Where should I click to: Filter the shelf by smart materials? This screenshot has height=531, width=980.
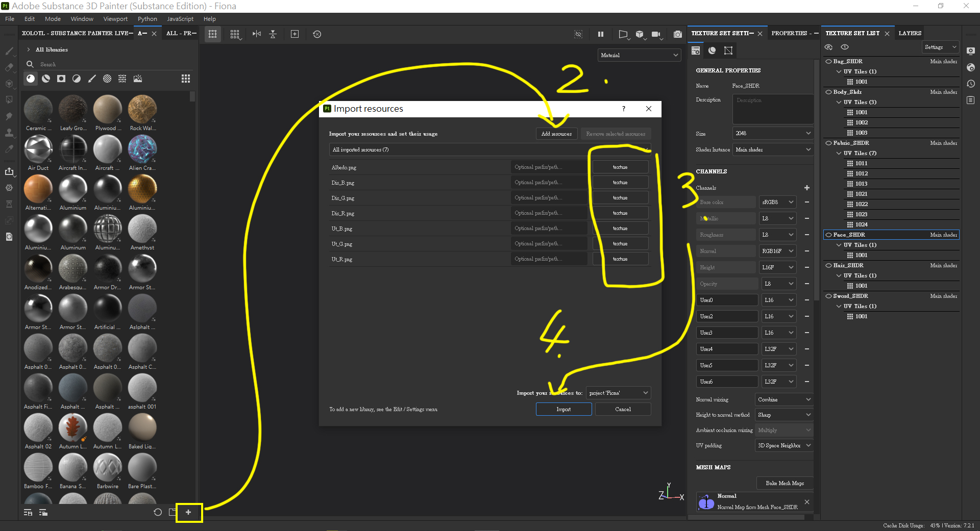coord(46,79)
